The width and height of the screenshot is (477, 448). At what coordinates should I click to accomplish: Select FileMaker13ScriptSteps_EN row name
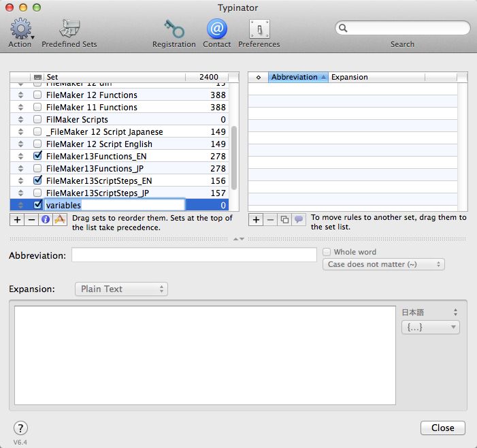pyautogui.click(x=99, y=181)
